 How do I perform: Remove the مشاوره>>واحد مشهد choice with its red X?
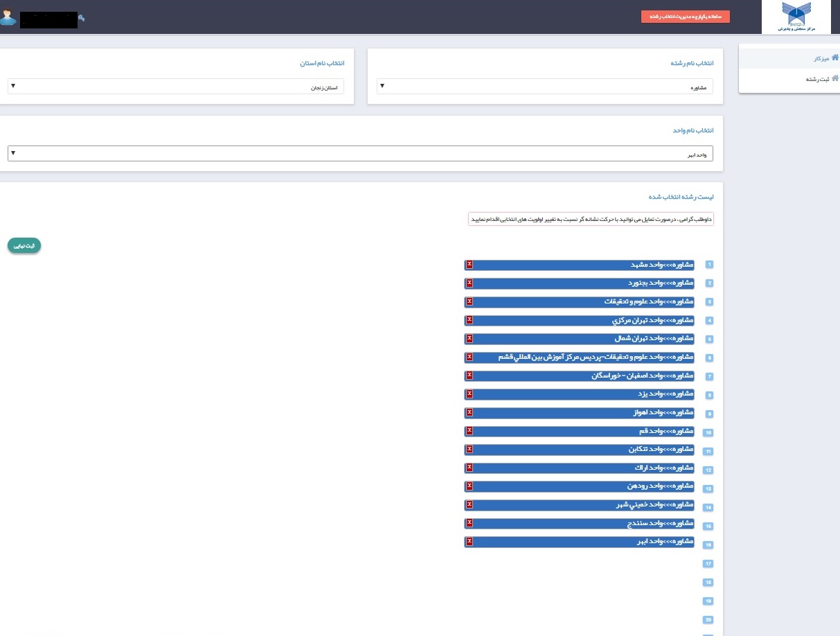click(x=469, y=264)
